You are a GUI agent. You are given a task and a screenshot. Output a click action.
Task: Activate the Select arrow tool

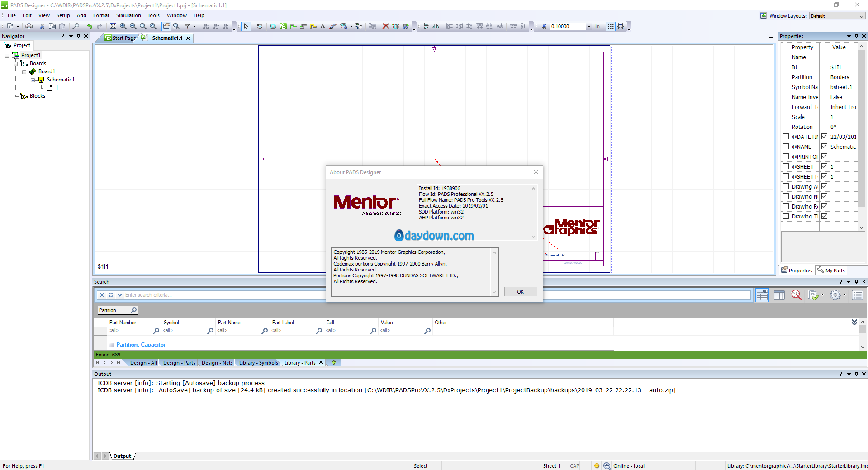tap(246, 26)
